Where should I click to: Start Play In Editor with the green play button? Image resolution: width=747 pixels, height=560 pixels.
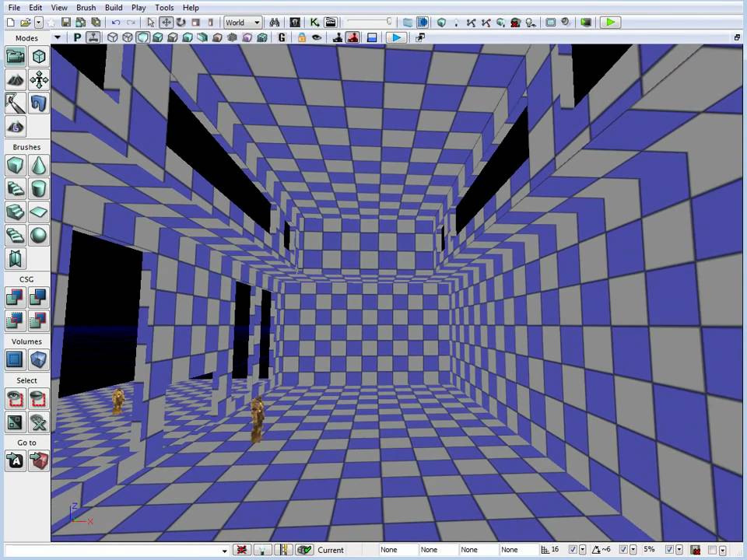click(610, 23)
